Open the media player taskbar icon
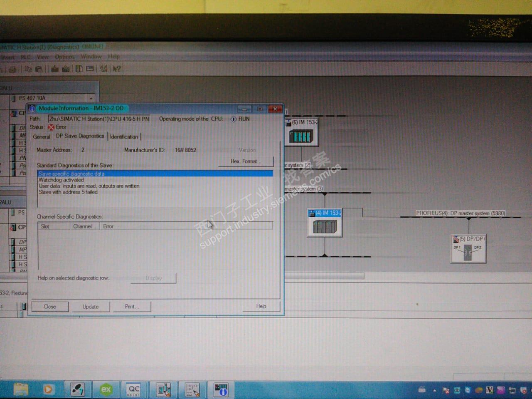532x399 pixels. pyautogui.click(x=48, y=390)
